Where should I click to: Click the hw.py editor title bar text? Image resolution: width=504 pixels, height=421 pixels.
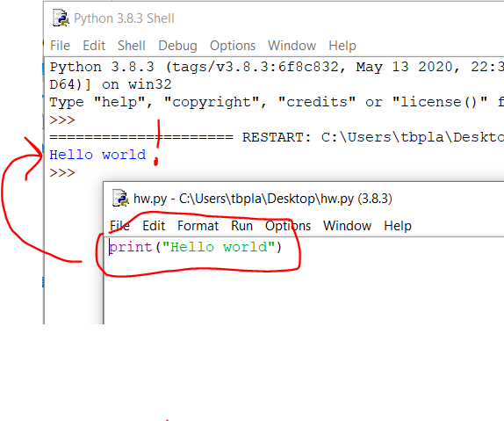click(263, 199)
